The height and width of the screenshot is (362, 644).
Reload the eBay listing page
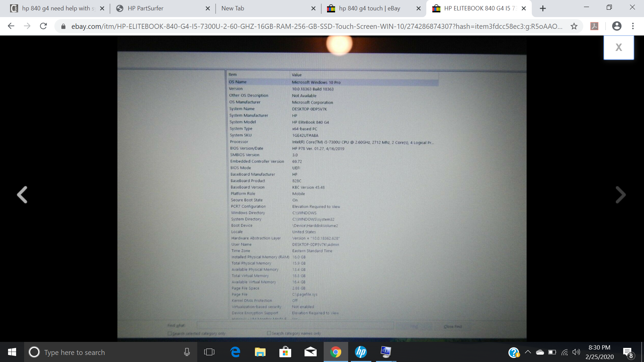pyautogui.click(x=43, y=26)
